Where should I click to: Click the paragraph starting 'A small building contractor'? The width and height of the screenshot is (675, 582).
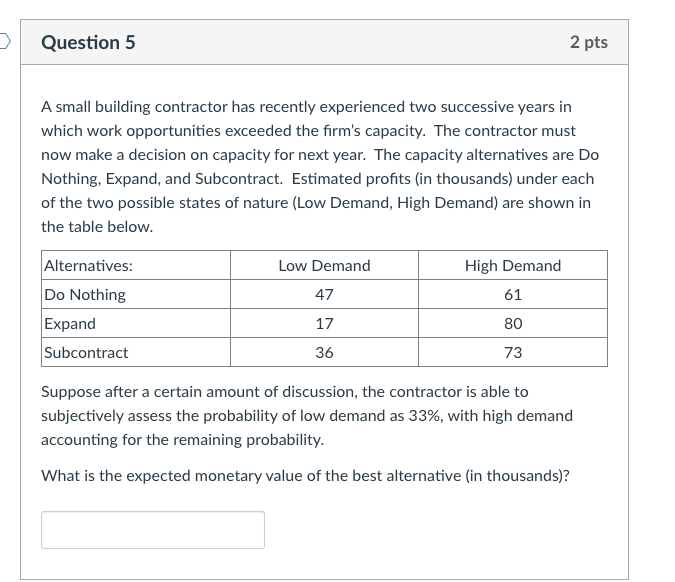click(x=320, y=167)
